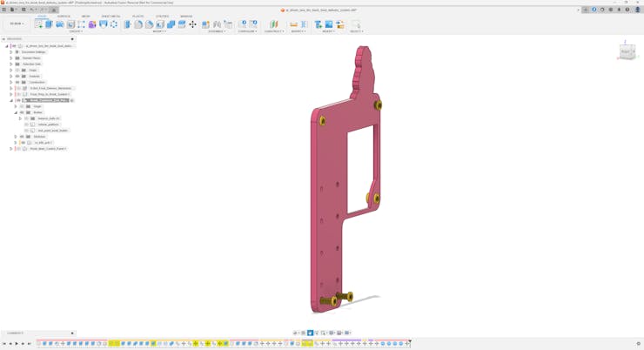
Task: Click the Save icon in the title toolbar
Action: tap(23, 10)
